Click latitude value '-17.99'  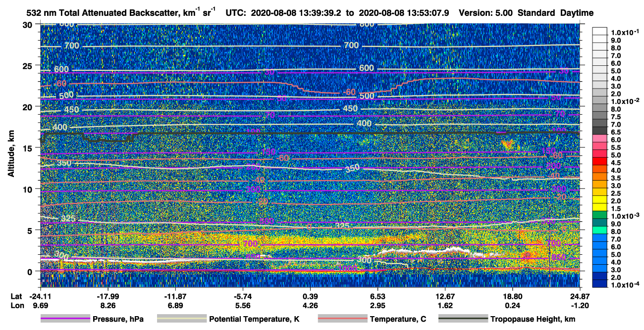[107, 296]
